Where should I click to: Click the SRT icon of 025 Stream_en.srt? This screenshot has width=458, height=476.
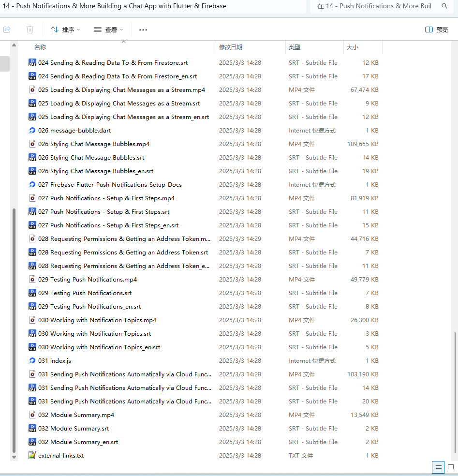(x=32, y=117)
